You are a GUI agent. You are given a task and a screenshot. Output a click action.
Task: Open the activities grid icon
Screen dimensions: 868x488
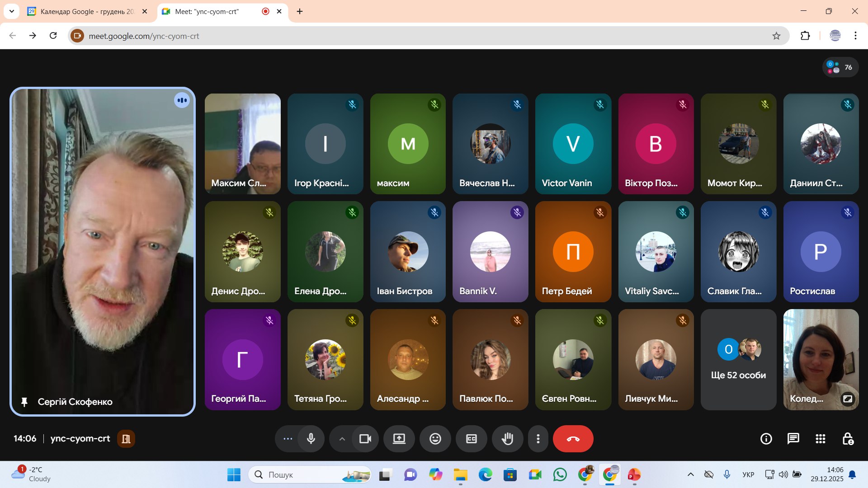coord(820,439)
